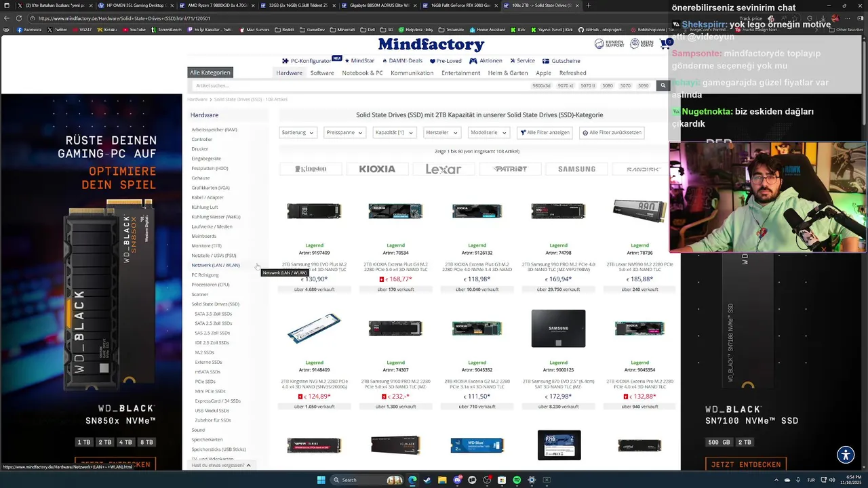
Task: Open the Hersteller dropdown
Action: click(x=441, y=133)
